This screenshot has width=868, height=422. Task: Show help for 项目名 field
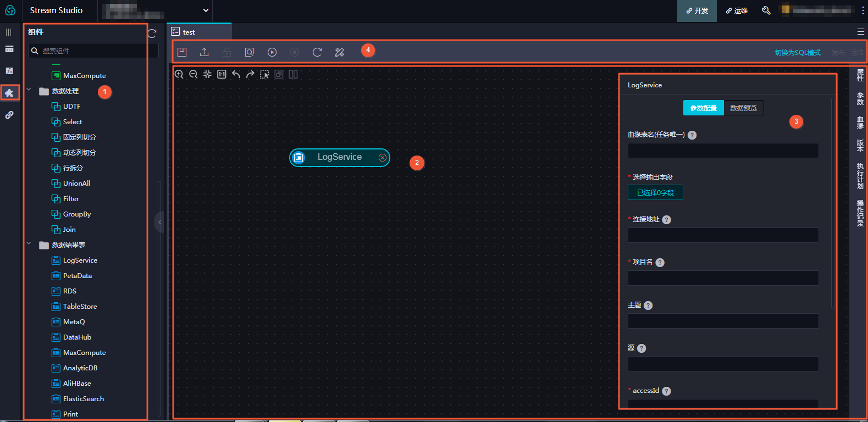[660, 263]
